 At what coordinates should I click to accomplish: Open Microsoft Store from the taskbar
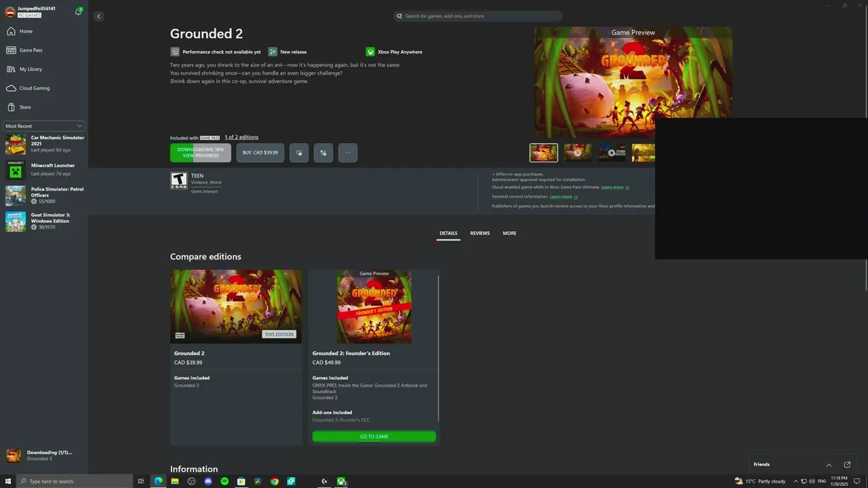[x=241, y=481]
